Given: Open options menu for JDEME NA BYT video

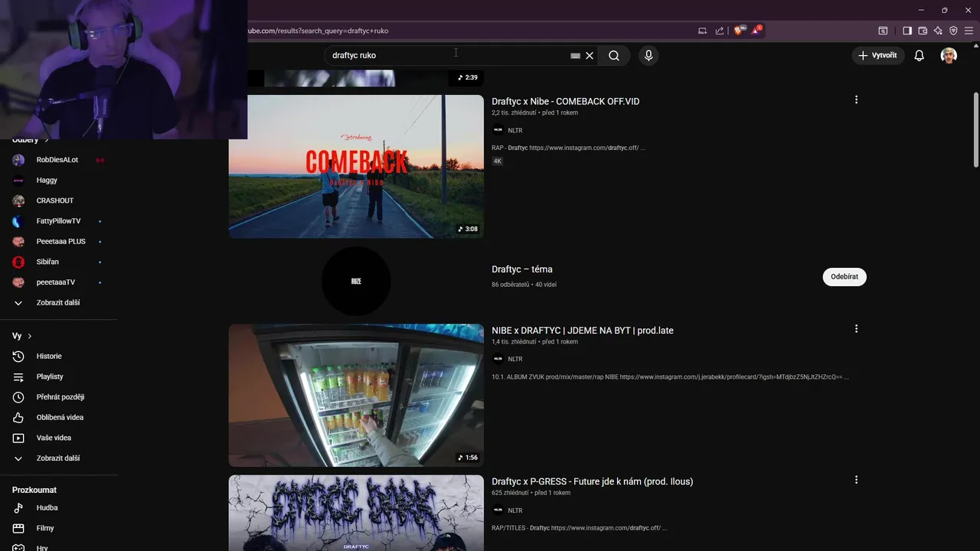Looking at the screenshot, I should (856, 328).
